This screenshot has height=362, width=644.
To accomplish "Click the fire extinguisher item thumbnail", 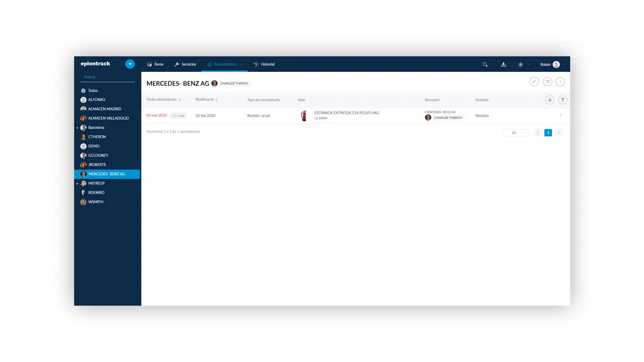I will pyautogui.click(x=304, y=116).
